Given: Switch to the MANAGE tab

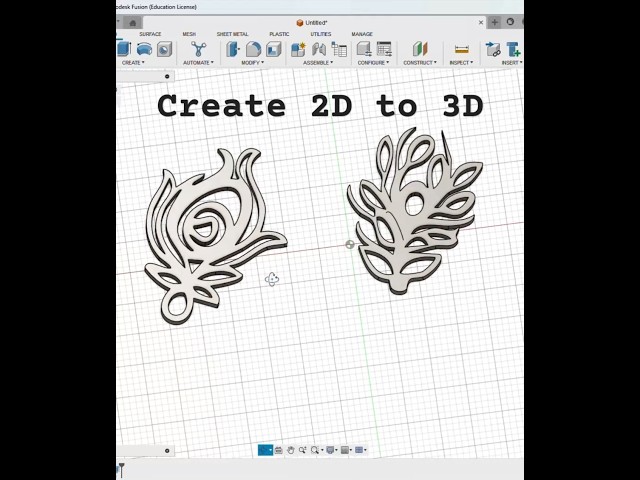Looking at the screenshot, I should (362, 34).
